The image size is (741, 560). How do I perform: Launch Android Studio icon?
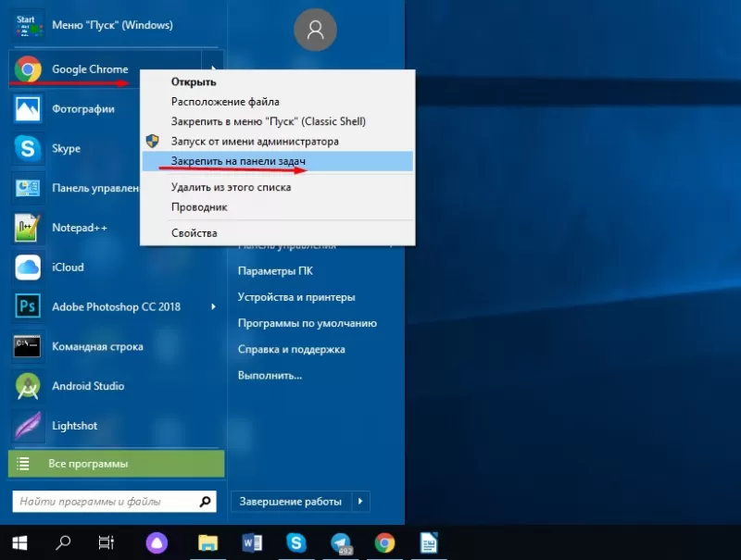(x=28, y=386)
